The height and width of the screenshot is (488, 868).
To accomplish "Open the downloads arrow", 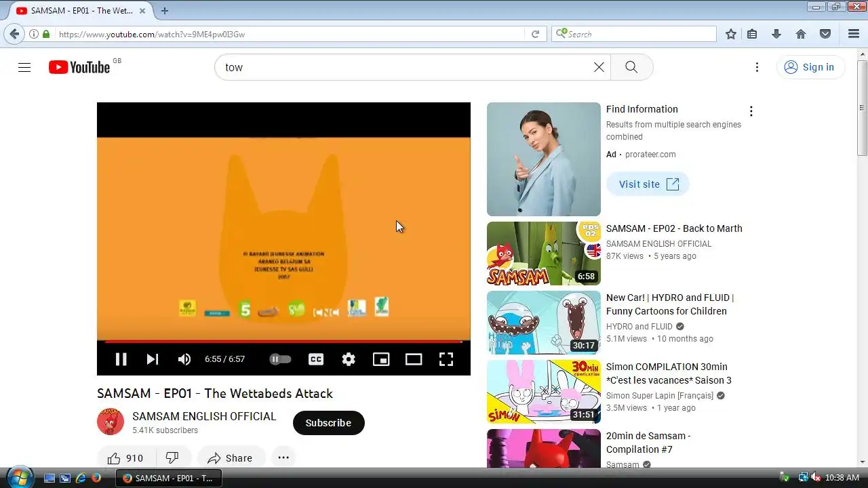I will click(776, 34).
